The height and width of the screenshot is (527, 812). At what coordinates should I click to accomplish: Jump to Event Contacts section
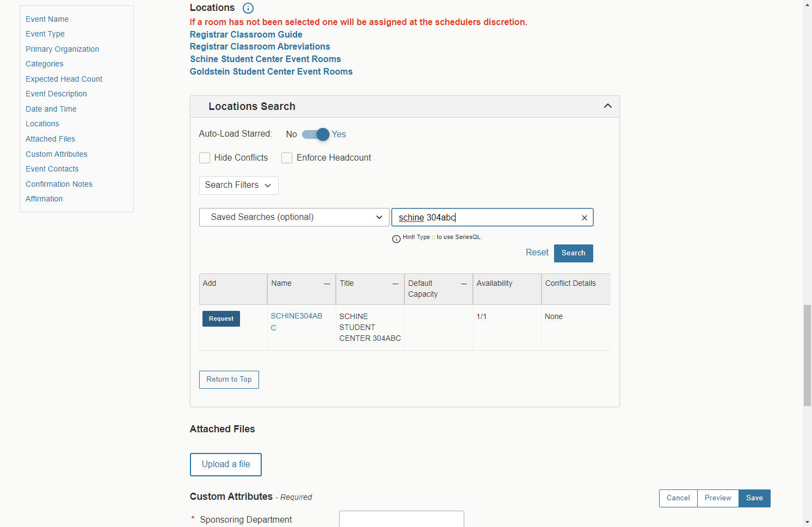point(52,169)
